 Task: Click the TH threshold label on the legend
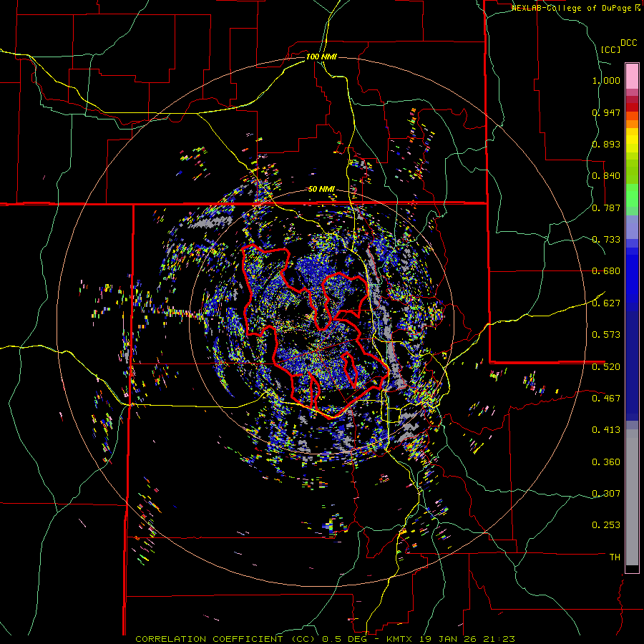615,557
